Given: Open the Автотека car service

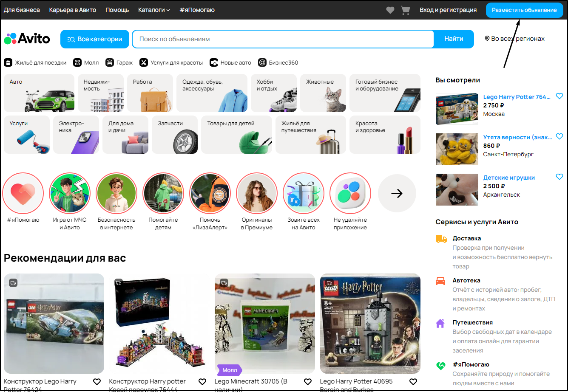Looking at the screenshot, I should (x=441, y=281).
